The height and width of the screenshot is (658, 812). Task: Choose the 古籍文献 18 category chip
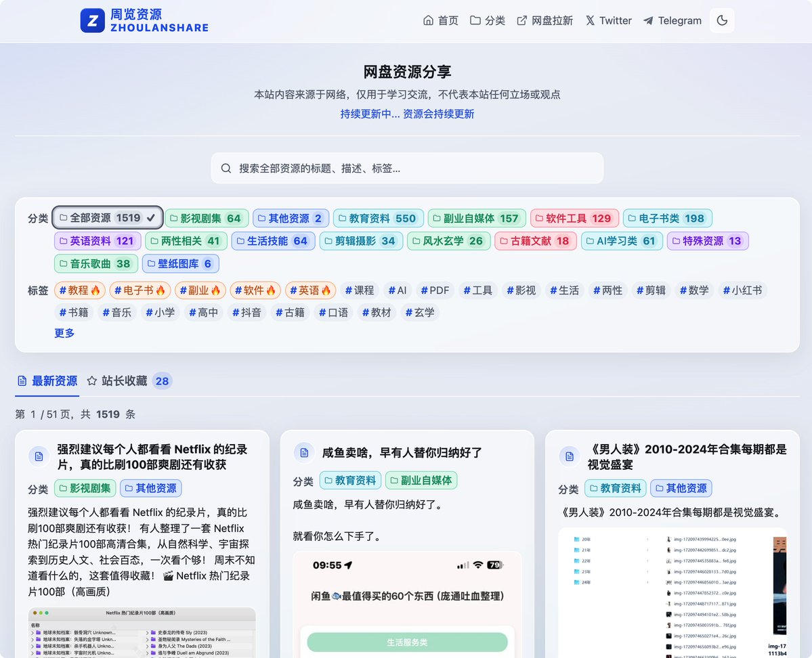(536, 241)
